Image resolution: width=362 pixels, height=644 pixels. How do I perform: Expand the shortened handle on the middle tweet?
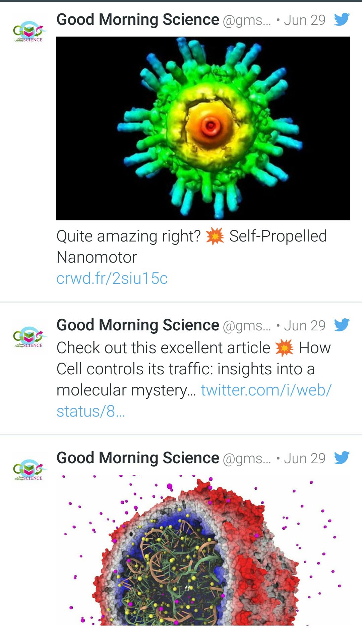(x=246, y=325)
